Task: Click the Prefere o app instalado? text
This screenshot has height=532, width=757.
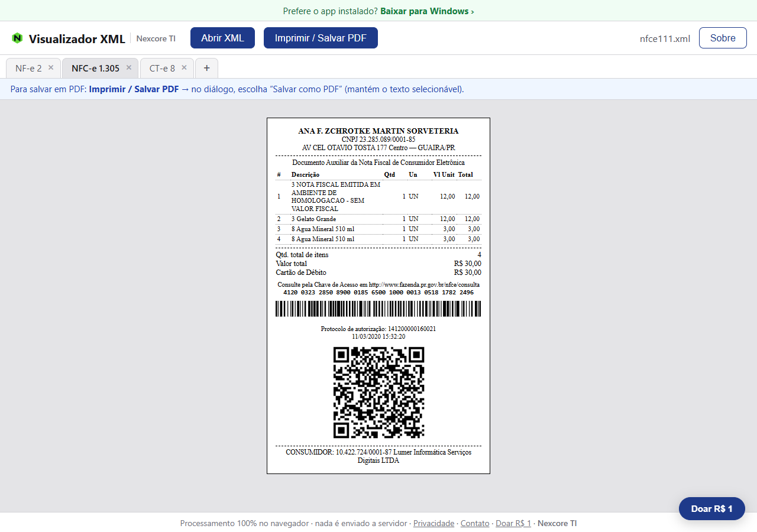Action: [x=330, y=11]
